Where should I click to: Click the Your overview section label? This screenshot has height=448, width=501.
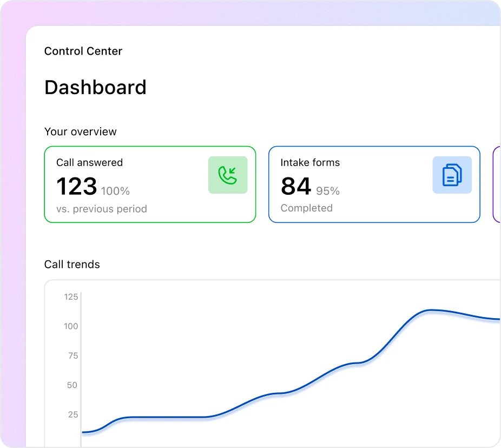[x=81, y=131]
